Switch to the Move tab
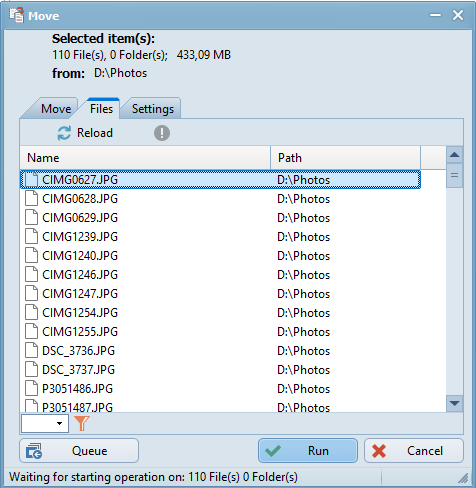The height and width of the screenshot is (488, 476). pyautogui.click(x=56, y=109)
